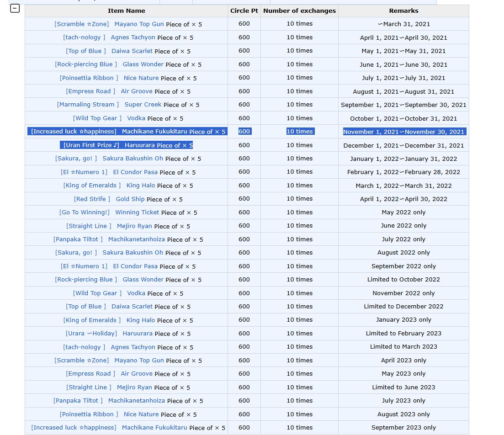Open [Empress Road] link in August 2021 row
Screen dimensions: 504x435
(x=90, y=91)
